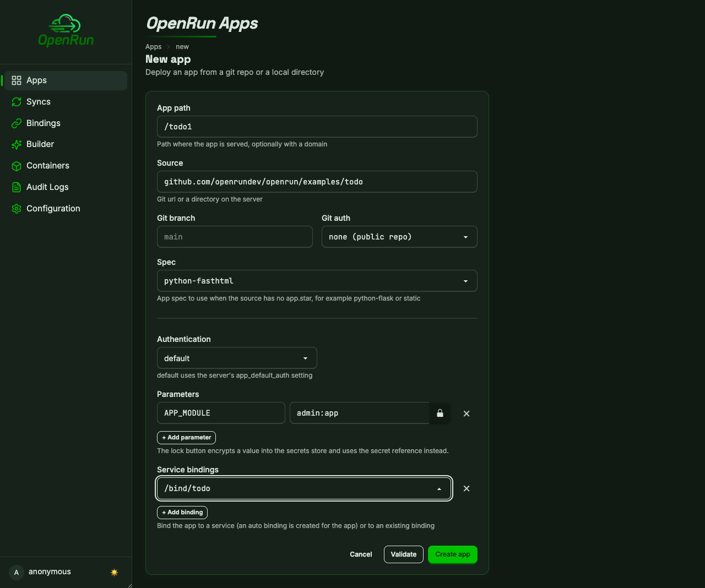Image resolution: width=705 pixels, height=588 pixels.
Task: Open the /bind/todo service binding dropdown
Action: pyautogui.click(x=304, y=488)
